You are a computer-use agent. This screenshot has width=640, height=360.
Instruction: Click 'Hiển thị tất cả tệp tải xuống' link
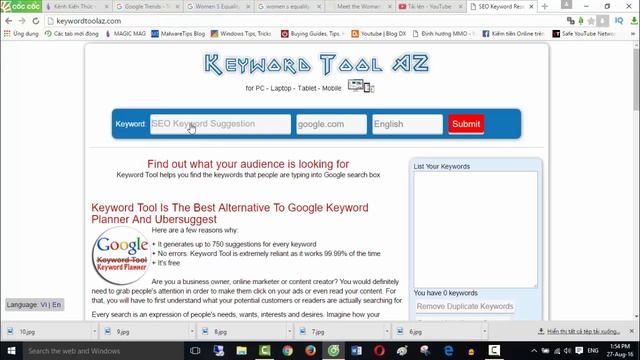point(583,331)
